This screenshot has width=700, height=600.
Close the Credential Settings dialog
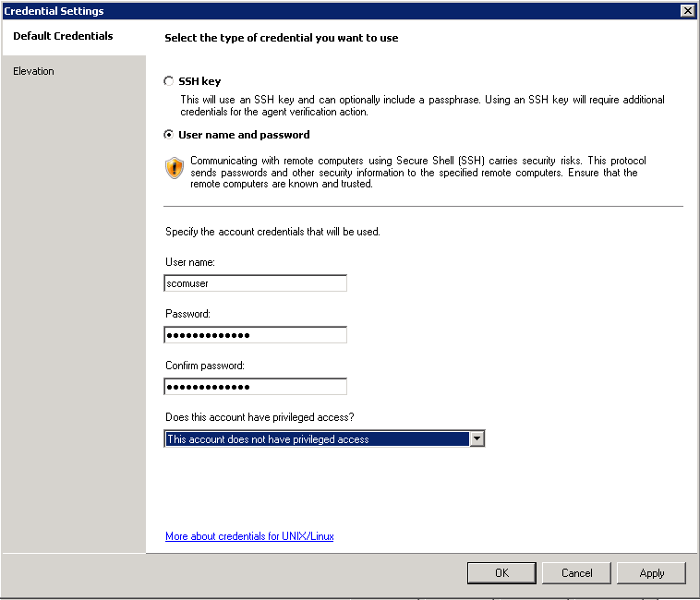pyautogui.click(x=686, y=10)
